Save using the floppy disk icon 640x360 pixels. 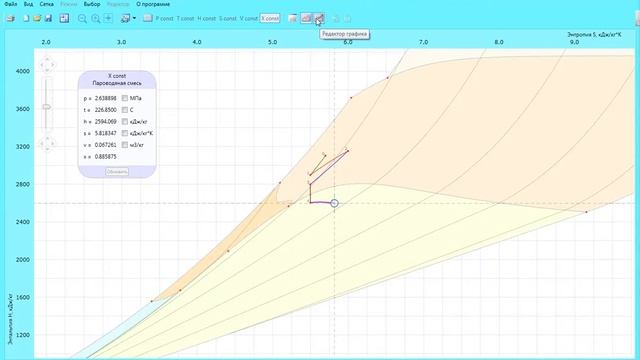pyautogui.click(x=48, y=18)
